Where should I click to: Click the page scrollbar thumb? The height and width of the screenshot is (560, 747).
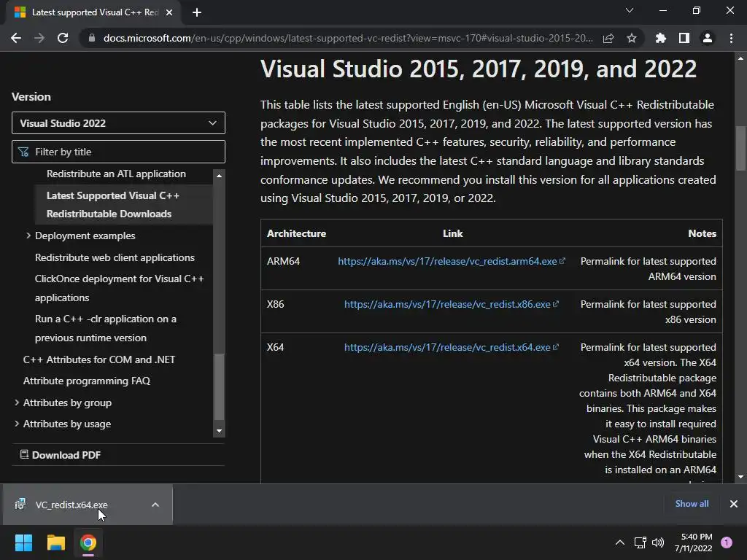740,148
